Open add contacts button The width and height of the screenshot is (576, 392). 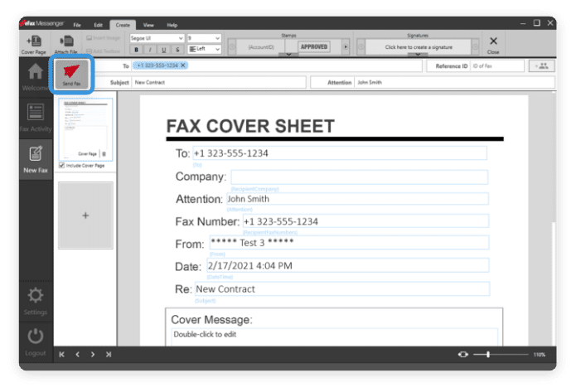542,66
